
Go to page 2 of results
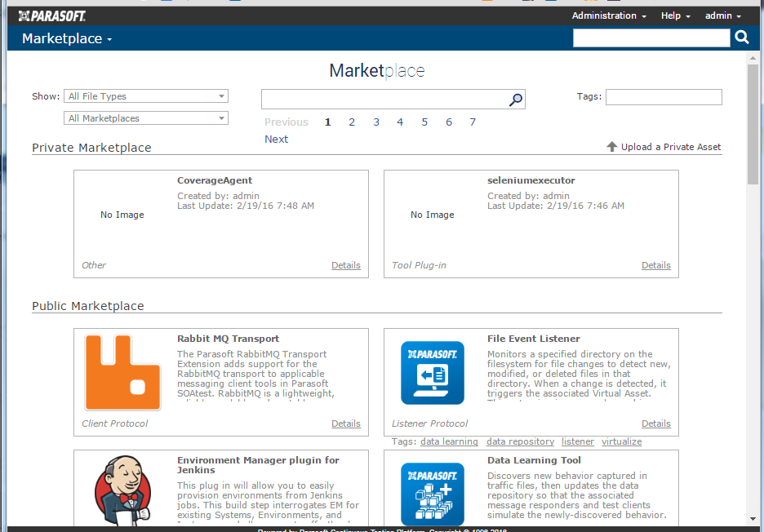(x=352, y=122)
